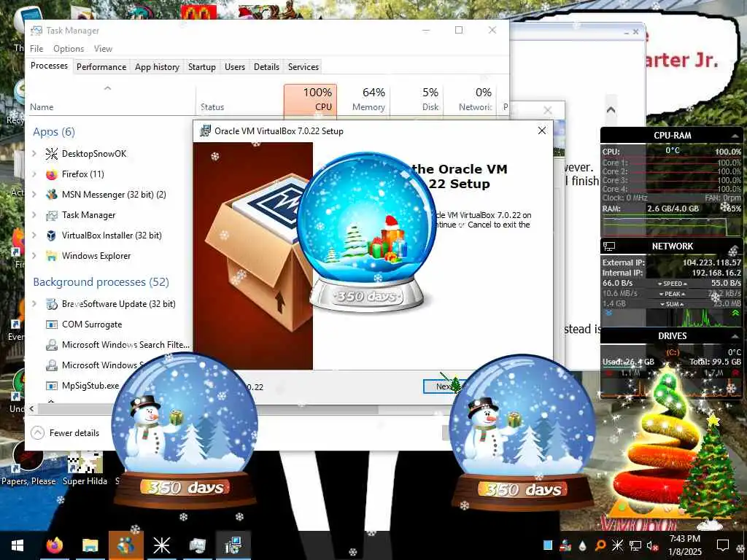Click the External IP value in NETWORK gadget
The width and height of the screenshot is (747, 560).
point(712,262)
